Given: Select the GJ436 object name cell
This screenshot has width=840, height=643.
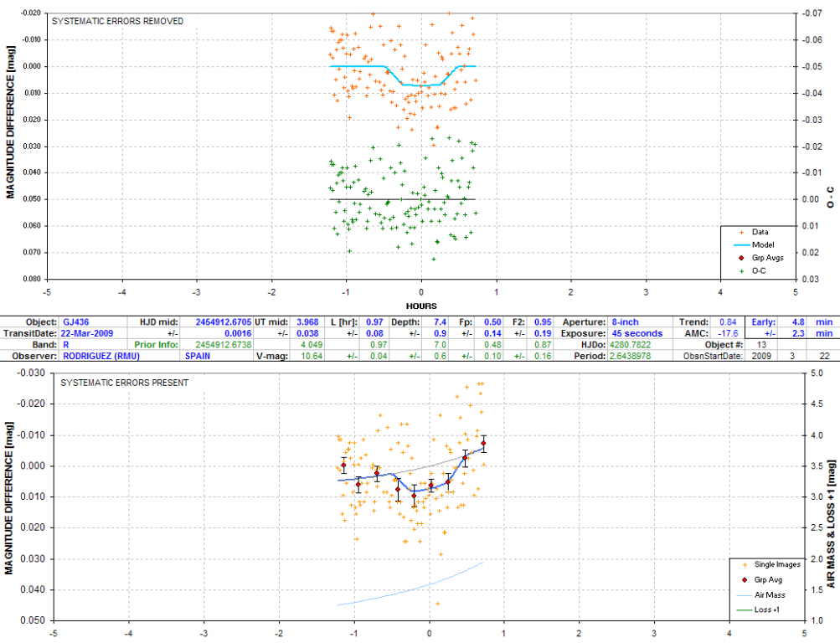Looking at the screenshot, I should 70,321.
